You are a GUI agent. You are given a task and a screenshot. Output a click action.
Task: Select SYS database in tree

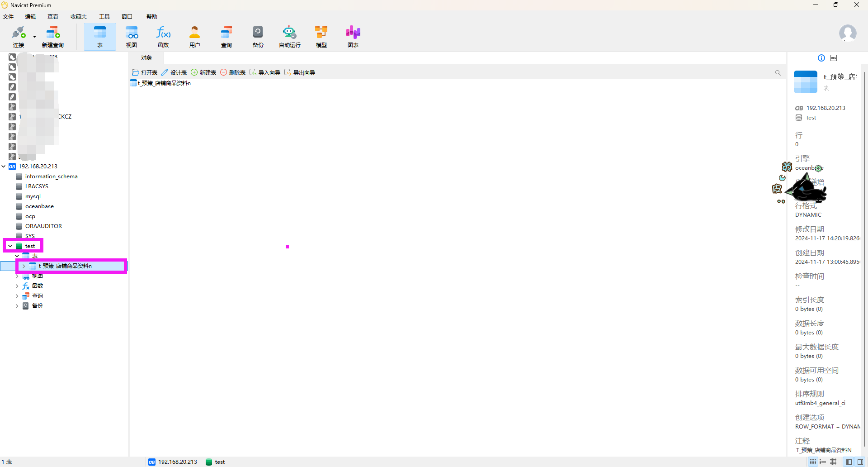(30, 236)
